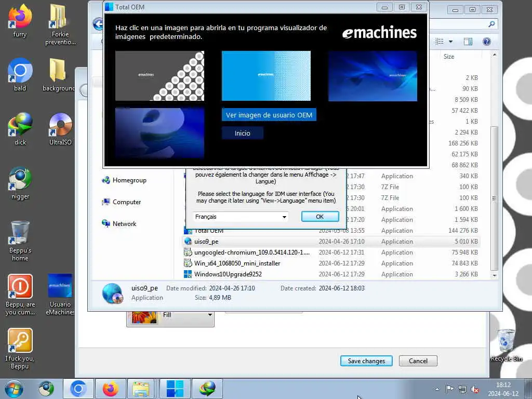Open the furry Firefox desktop shortcut
The height and width of the screenshot is (399, 532).
pos(20,20)
